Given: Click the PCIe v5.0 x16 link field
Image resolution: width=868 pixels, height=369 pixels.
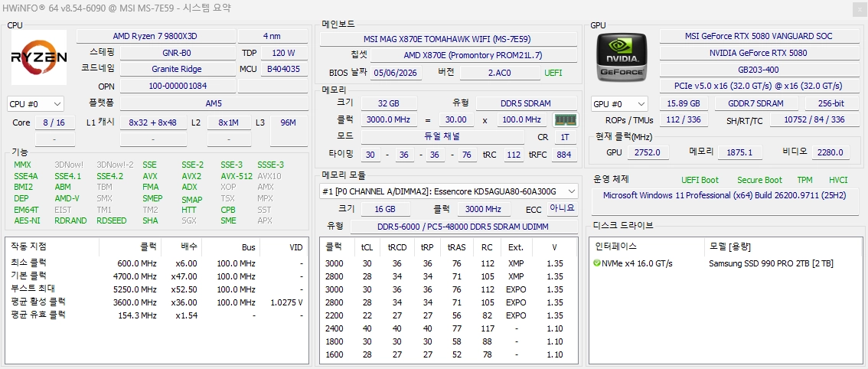Looking at the screenshot, I should click(758, 86).
